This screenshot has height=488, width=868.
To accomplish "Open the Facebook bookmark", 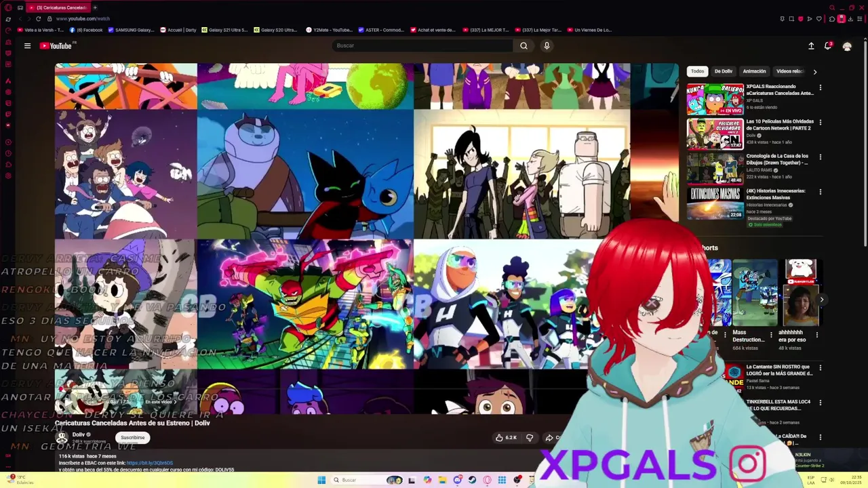I will [87, 30].
